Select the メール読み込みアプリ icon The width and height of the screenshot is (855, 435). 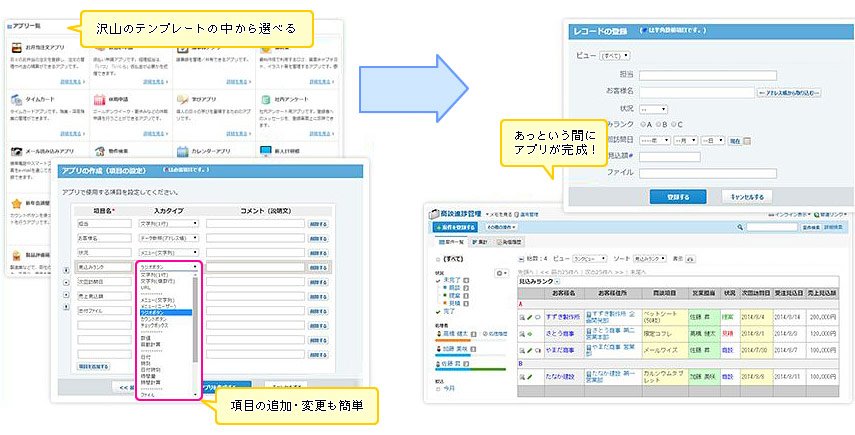point(16,151)
